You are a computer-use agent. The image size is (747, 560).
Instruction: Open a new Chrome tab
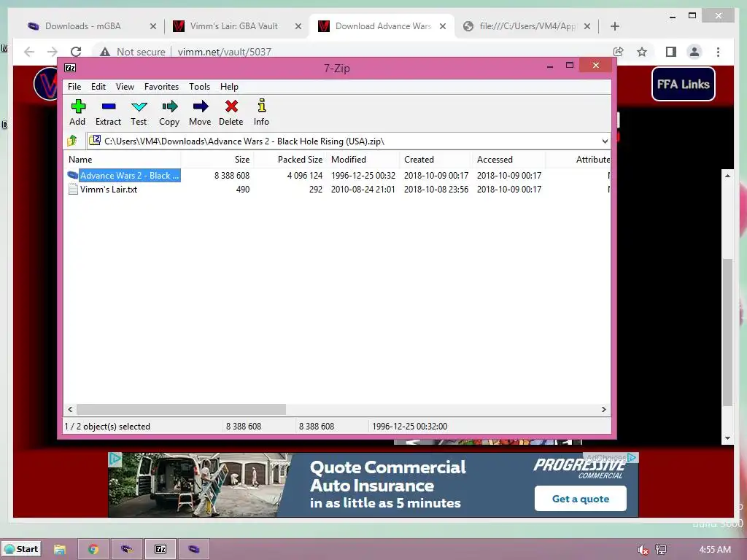coord(614,26)
